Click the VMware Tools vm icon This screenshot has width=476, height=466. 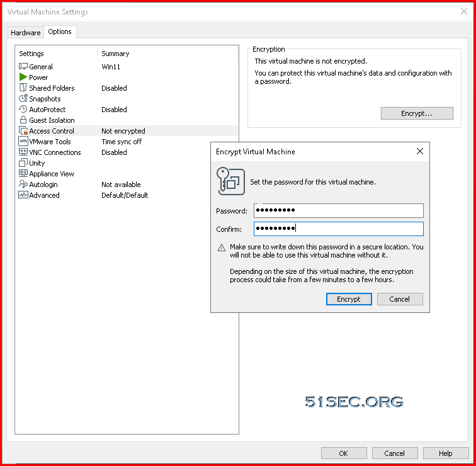pos(23,141)
